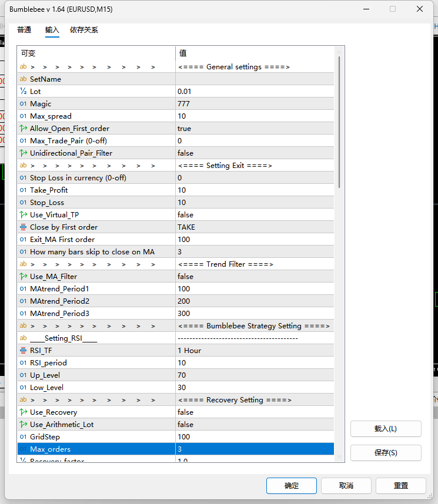Close the Bumblebee dialog window

click(420, 9)
